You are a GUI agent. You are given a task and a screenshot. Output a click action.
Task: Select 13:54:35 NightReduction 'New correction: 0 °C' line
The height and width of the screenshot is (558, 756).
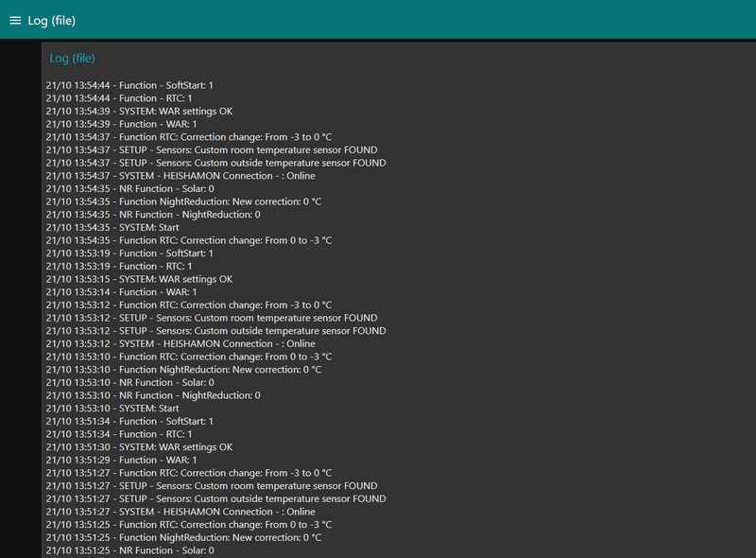click(x=183, y=201)
